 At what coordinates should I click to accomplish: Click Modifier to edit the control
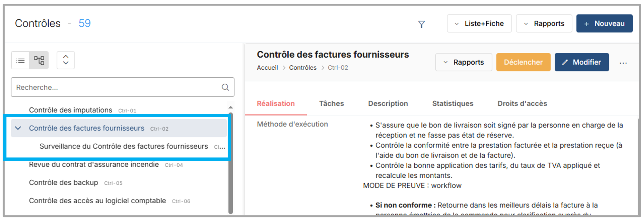click(582, 62)
